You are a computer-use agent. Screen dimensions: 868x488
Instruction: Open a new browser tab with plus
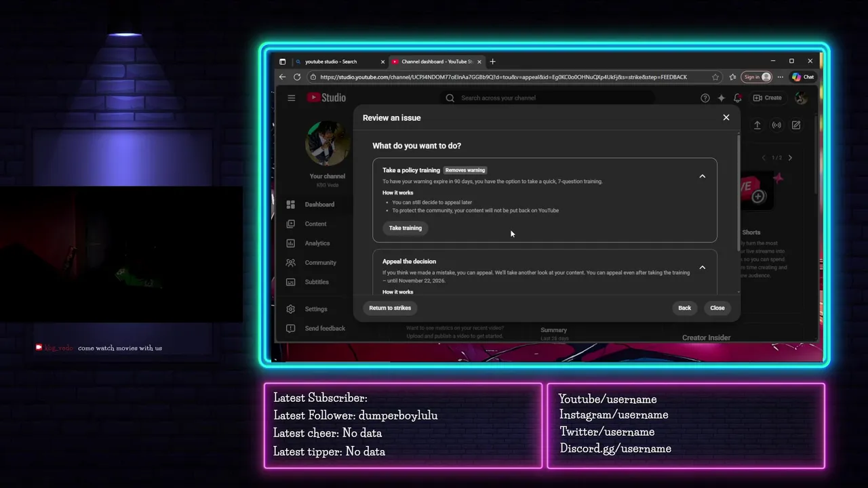click(x=492, y=62)
